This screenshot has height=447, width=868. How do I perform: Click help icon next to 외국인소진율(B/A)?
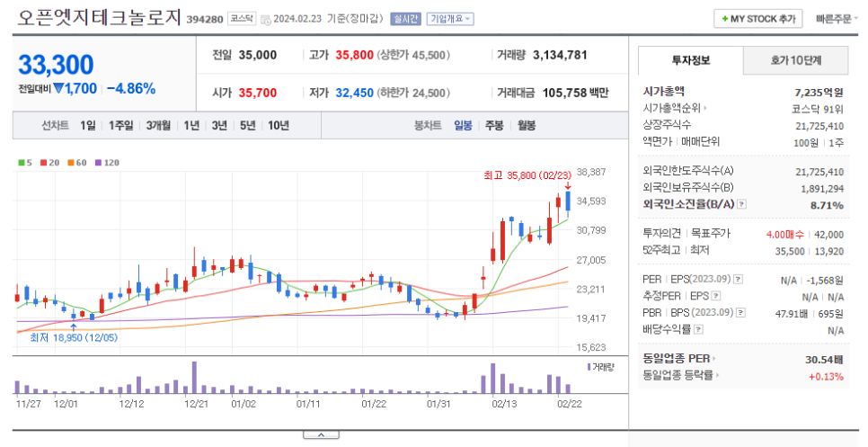click(742, 204)
